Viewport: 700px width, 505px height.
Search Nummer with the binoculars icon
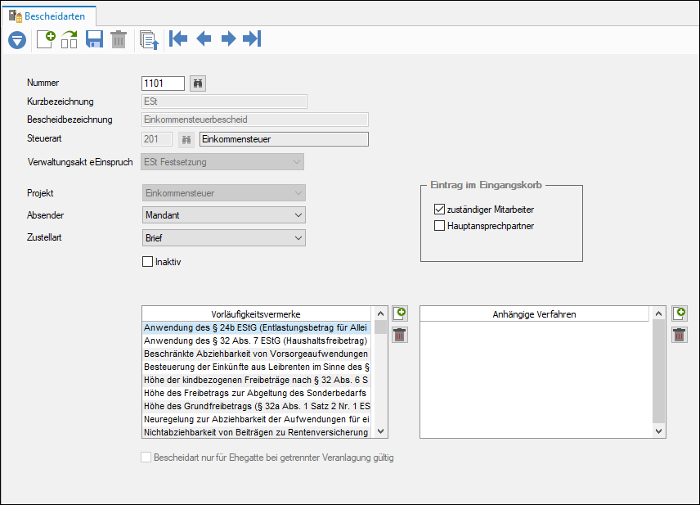tap(198, 83)
